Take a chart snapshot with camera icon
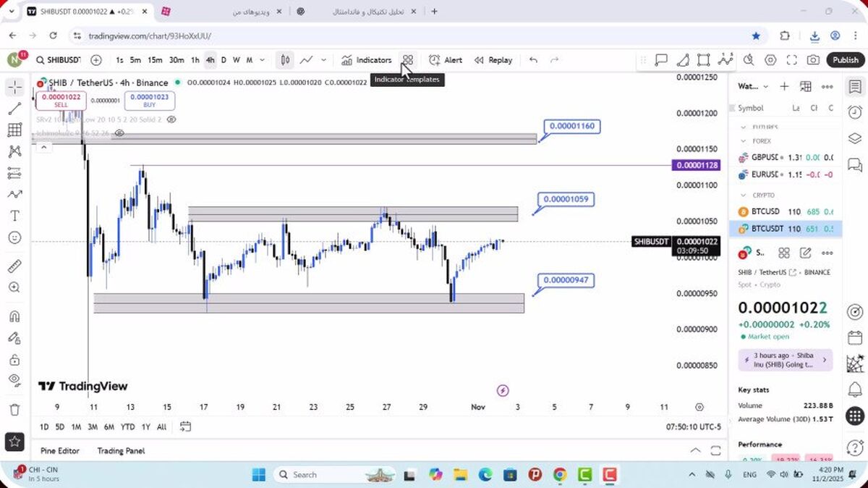 [x=814, y=60]
